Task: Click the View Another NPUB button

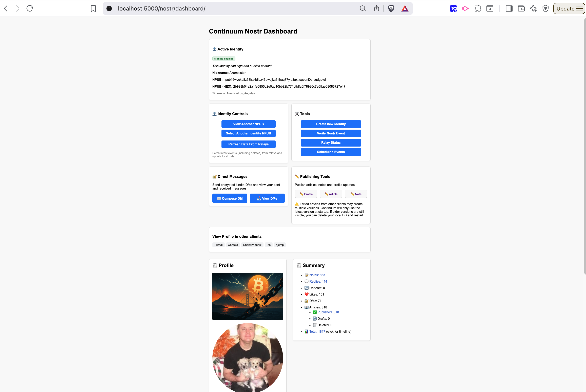Action: pyautogui.click(x=248, y=124)
